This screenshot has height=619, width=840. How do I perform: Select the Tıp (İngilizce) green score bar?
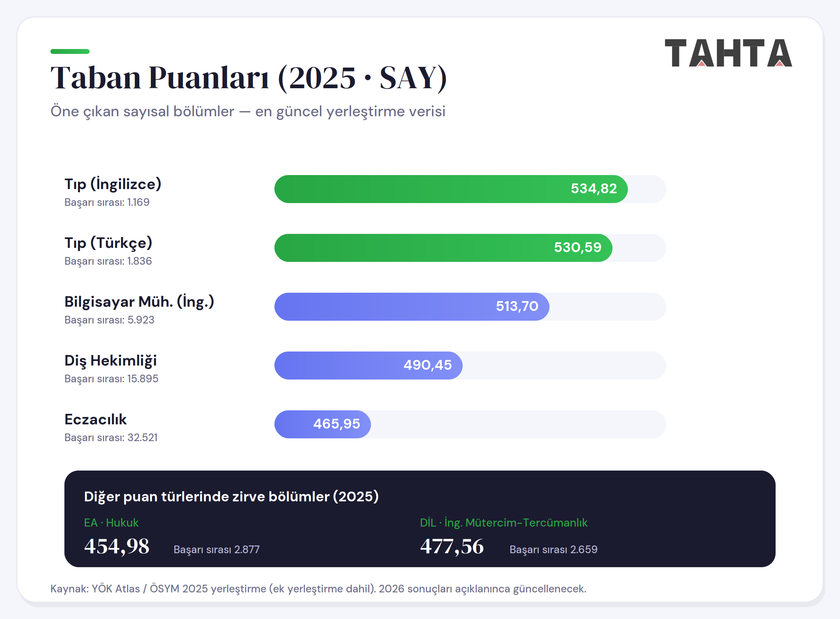[x=451, y=189]
